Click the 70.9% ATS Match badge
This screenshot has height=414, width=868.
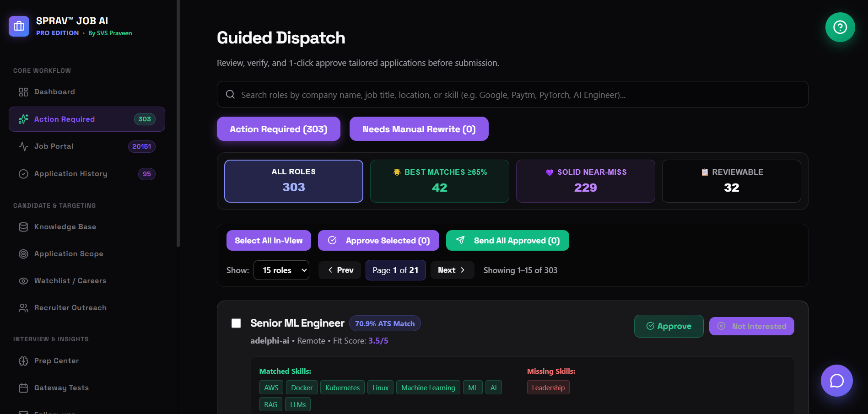tap(385, 323)
